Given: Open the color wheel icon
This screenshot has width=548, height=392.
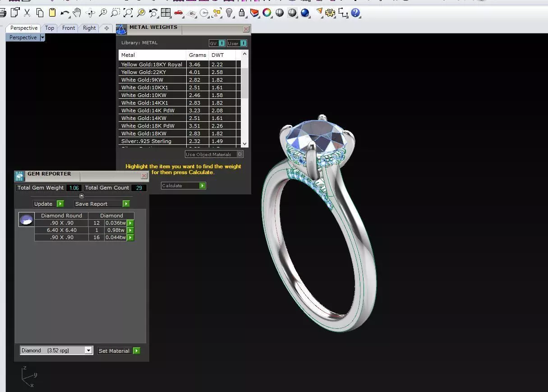Looking at the screenshot, I should pos(267,13).
